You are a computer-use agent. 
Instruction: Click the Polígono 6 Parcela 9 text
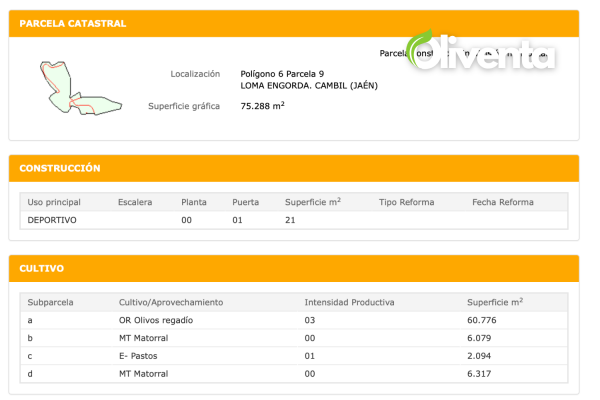click(x=282, y=74)
